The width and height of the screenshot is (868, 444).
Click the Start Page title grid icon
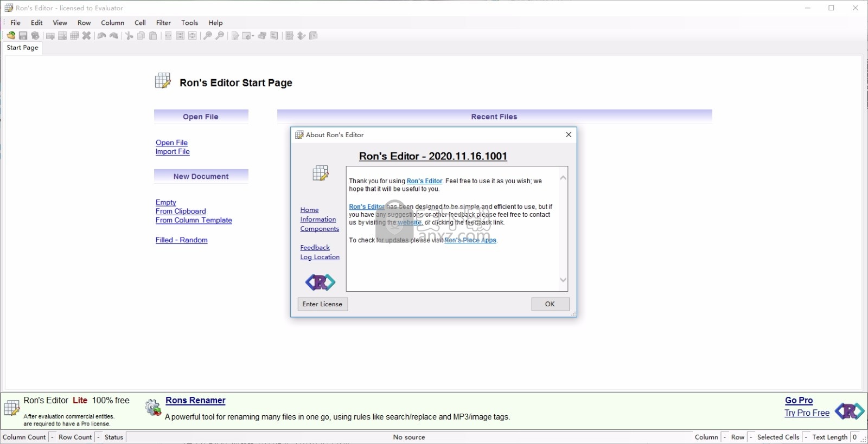point(163,81)
